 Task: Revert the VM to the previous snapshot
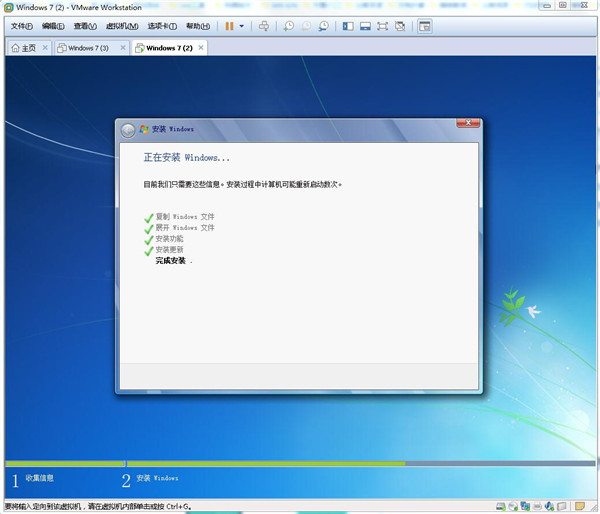[x=306, y=26]
